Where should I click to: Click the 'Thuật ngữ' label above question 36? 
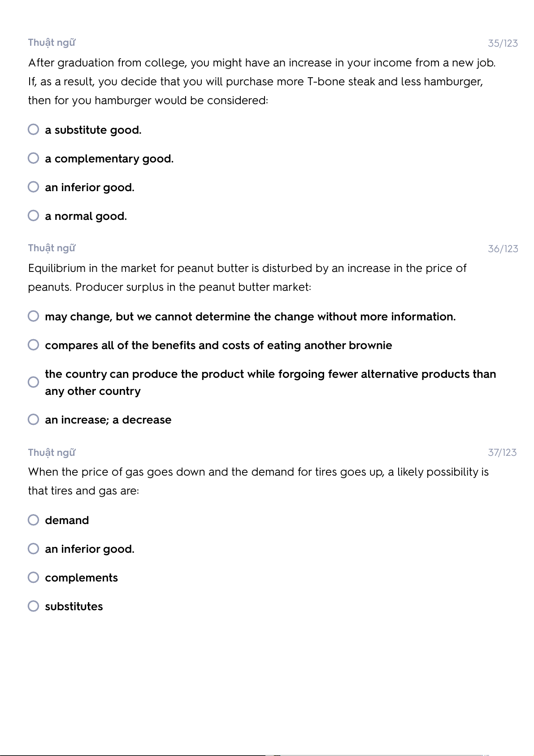[x=52, y=248]
